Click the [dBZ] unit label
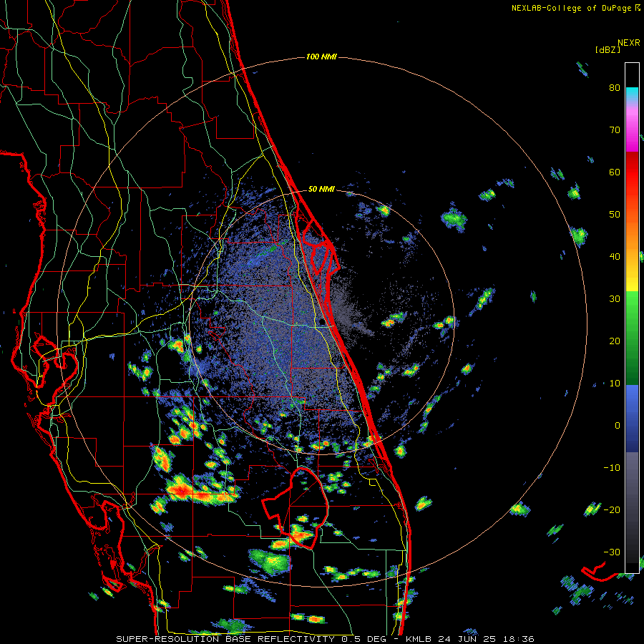This screenshot has height=644, width=644. click(608, 50)
